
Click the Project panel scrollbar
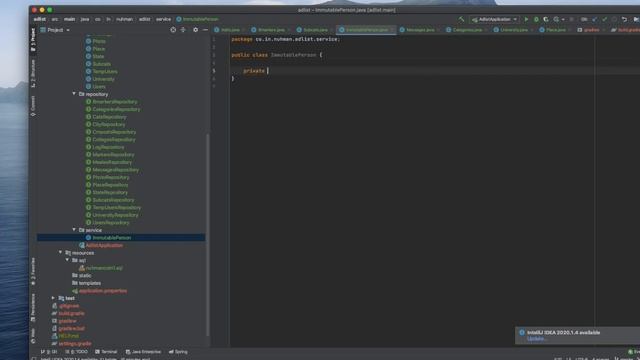coord(208,235)
